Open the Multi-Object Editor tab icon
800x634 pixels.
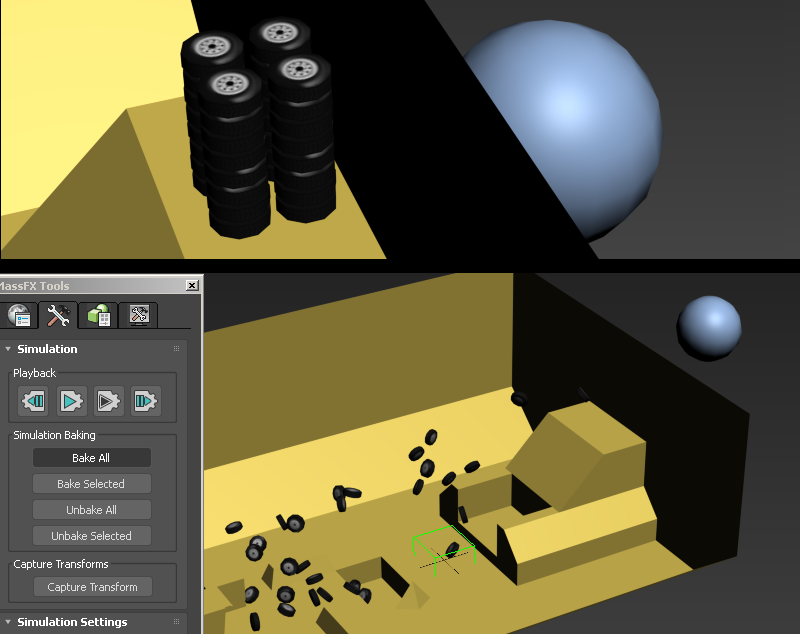(98, 315)
